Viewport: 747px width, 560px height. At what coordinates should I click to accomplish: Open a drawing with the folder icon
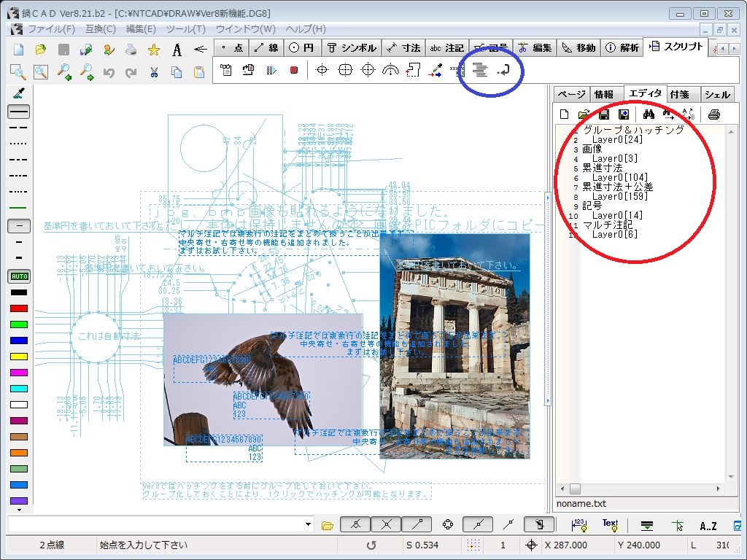pos(41,49)
